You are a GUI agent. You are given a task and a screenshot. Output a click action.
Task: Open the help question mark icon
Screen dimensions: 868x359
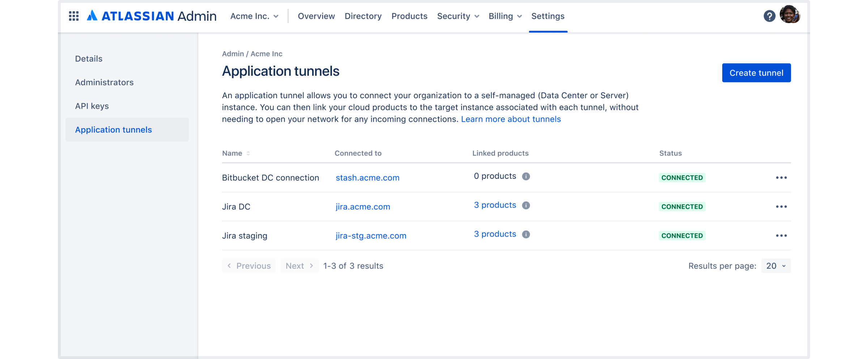[769, 16]
